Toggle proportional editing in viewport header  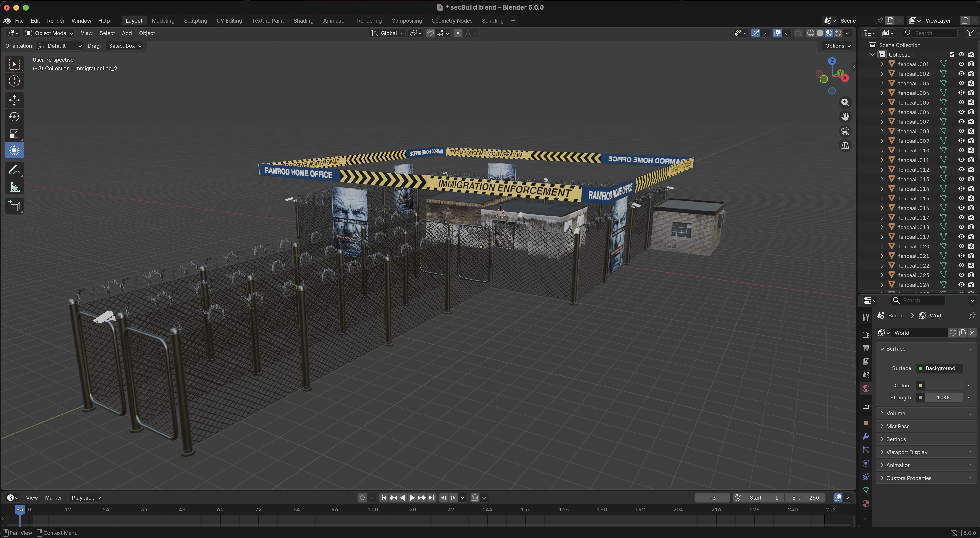pyautogui.click(x=458, y=33)
